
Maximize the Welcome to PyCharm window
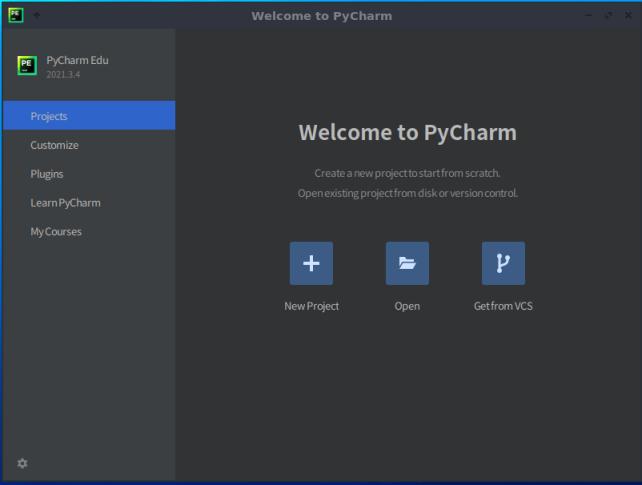[608, 15]
